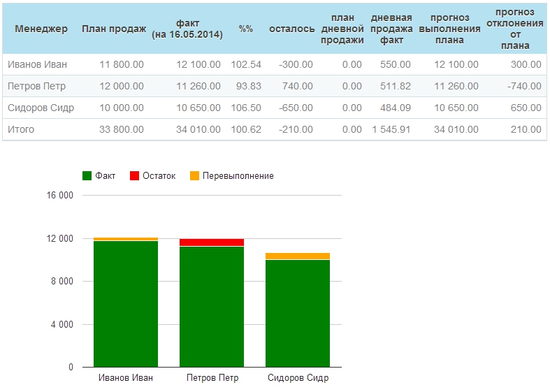Click the факт (на 16.05.2014) column header

pyautogui.click(x=187, y=29)
